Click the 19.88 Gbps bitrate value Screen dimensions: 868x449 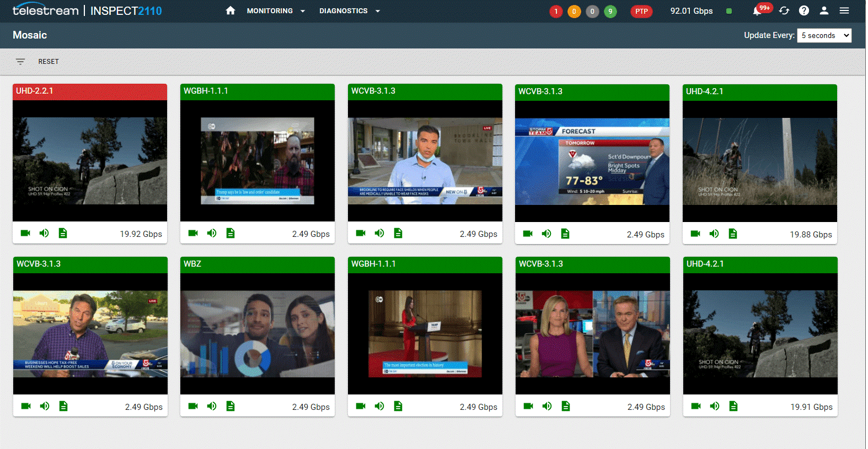tap(811, 235)
